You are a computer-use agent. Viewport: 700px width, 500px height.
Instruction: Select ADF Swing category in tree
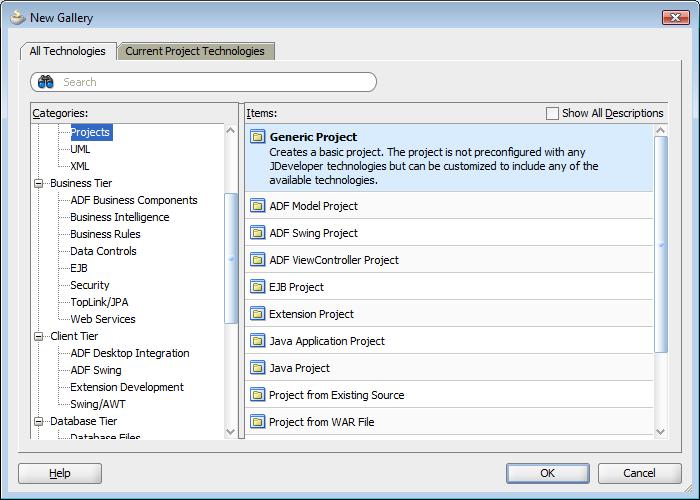(x=96, y=370)
